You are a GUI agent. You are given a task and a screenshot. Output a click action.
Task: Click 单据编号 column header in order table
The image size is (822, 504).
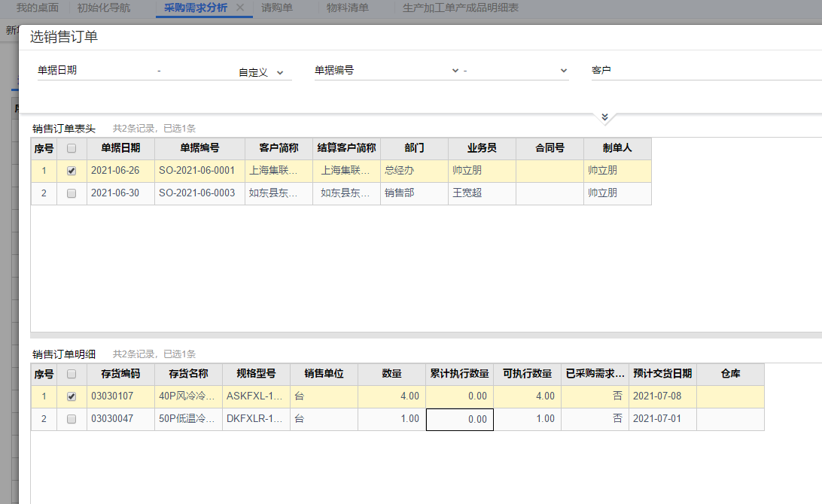tap(199, 148)
